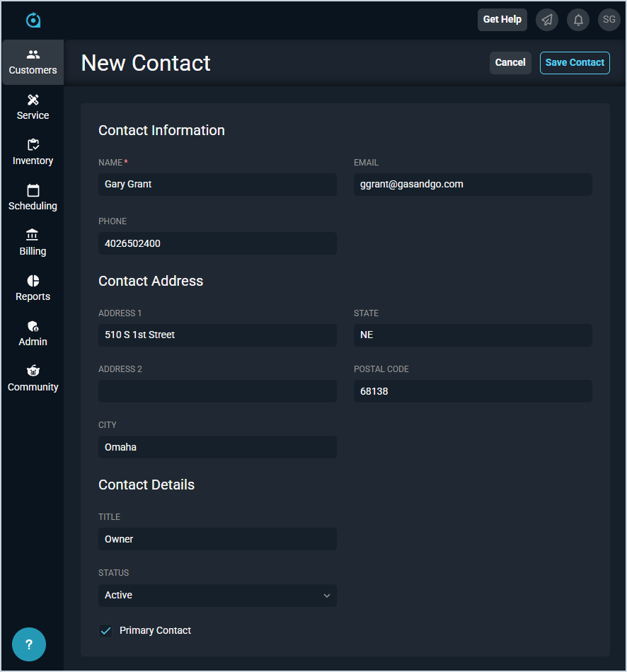Expand the Status dropdown
The image size is (627, 672).
pyautogui.click(x=217, y=595)
